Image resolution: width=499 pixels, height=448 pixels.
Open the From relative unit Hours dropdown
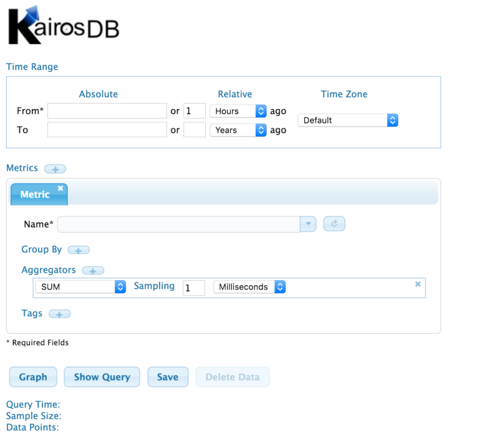tap(238, 111)
